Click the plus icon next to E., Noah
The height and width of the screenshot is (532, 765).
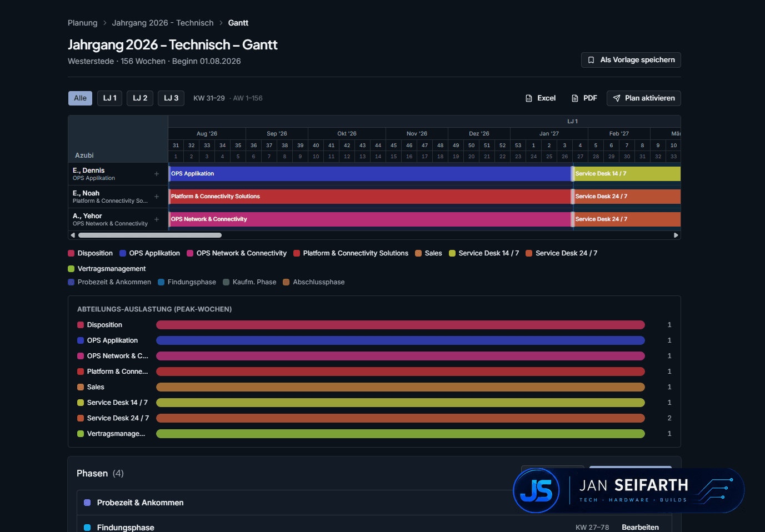157,197
